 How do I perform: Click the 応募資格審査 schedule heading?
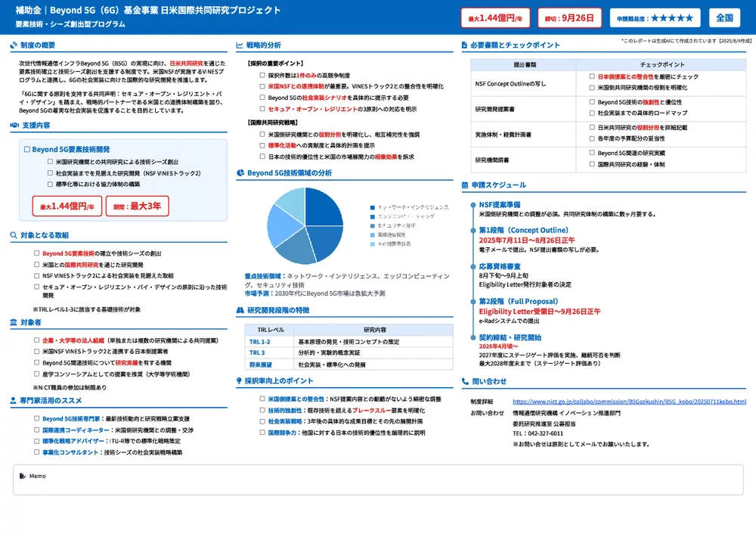point(500,266)
